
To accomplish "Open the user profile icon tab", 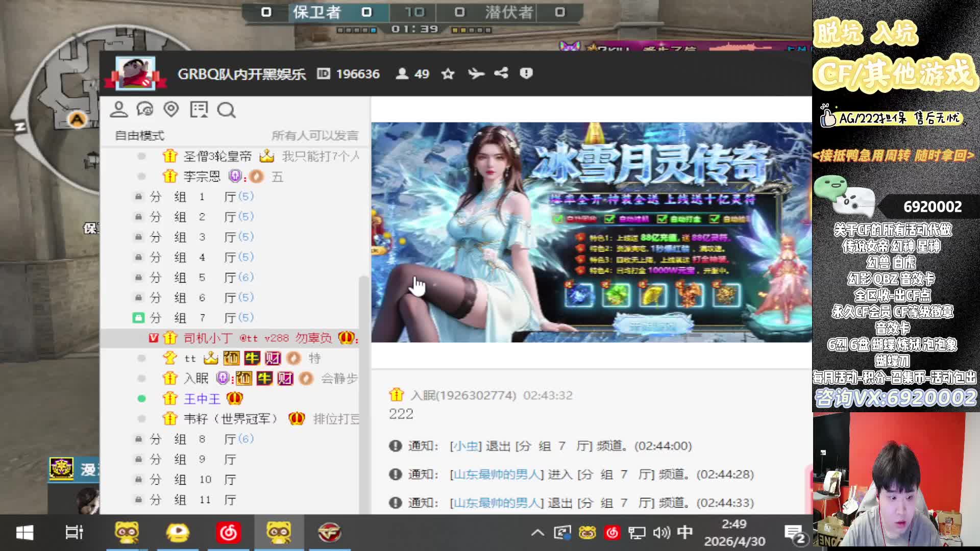I will tap(119, 109).
